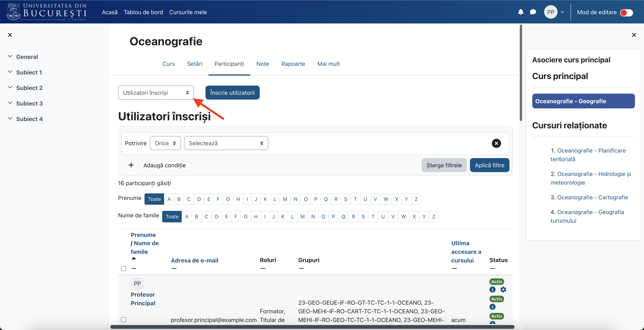Viewport: 644px width, 330px height.
Task: Remove the filter row with X icon
Action: pyautogui.click(x=496, y=143)
